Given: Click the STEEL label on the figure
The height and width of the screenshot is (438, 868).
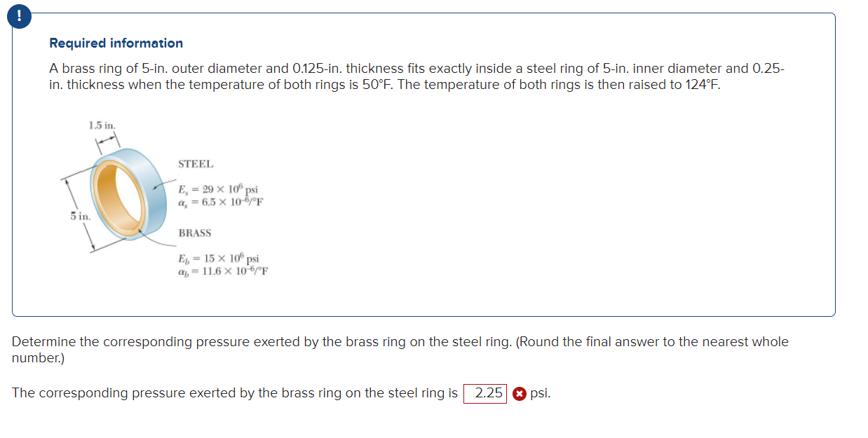Looking at the screenshot, I should pos(195,164).
